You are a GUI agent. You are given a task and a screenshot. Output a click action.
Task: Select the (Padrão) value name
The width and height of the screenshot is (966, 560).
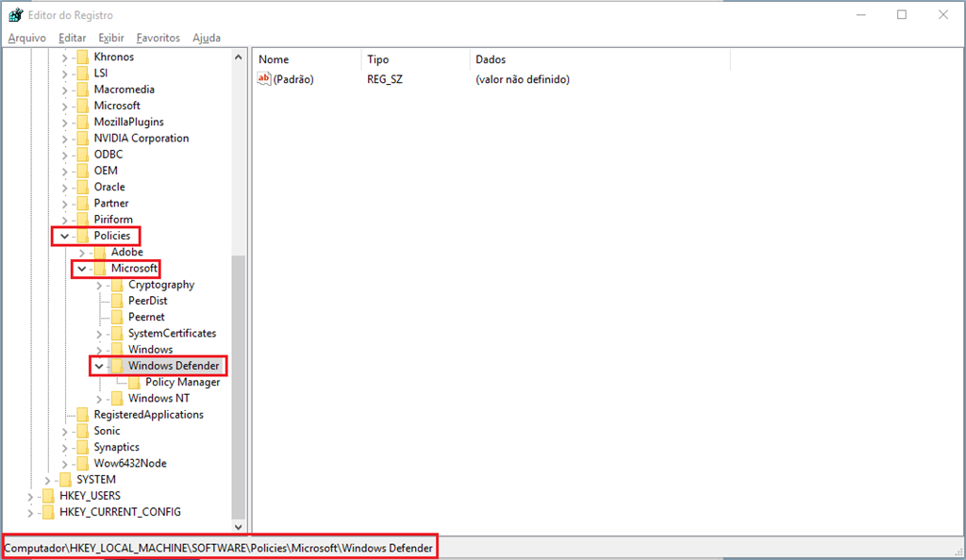(293, 79)
